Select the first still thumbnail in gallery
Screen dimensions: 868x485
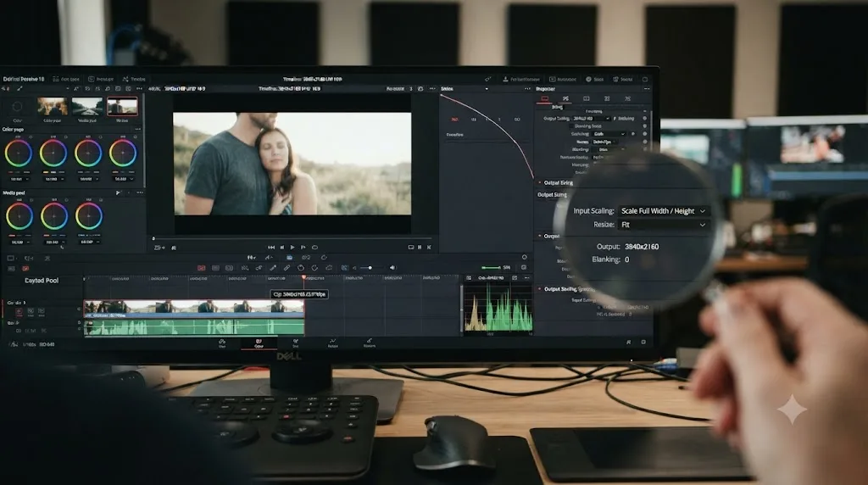point(53,106)
